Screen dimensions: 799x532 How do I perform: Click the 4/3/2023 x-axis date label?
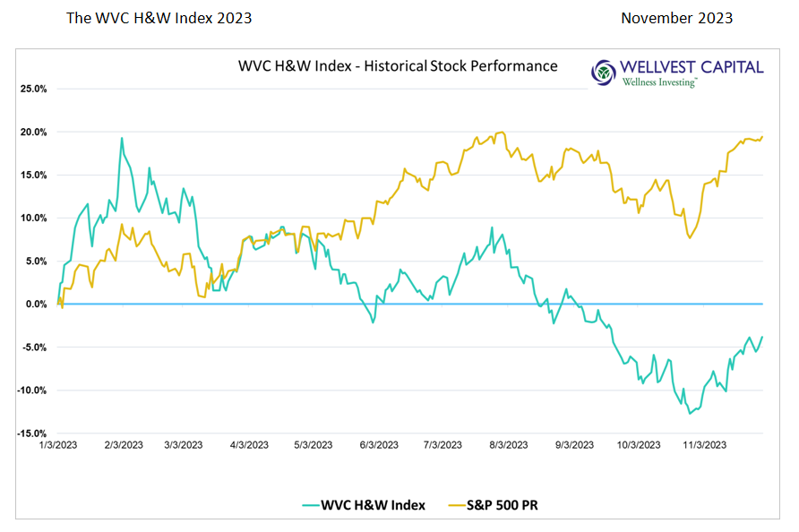pos(250,444)
